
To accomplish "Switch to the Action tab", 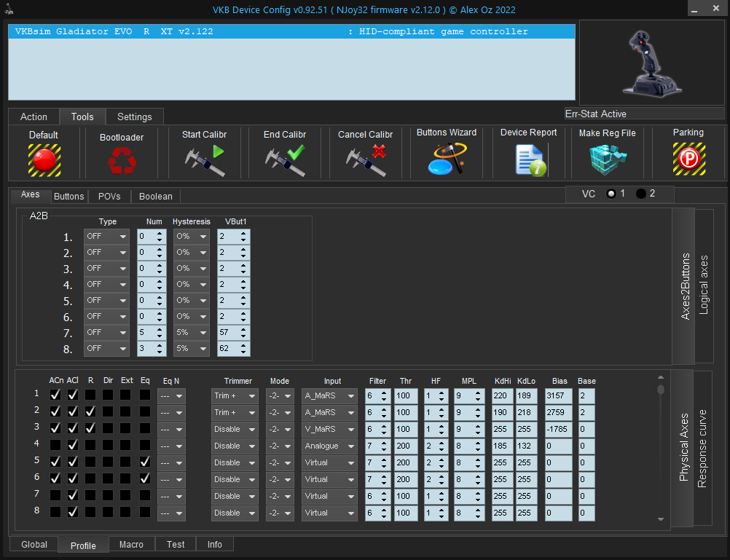I will (34, 117).
